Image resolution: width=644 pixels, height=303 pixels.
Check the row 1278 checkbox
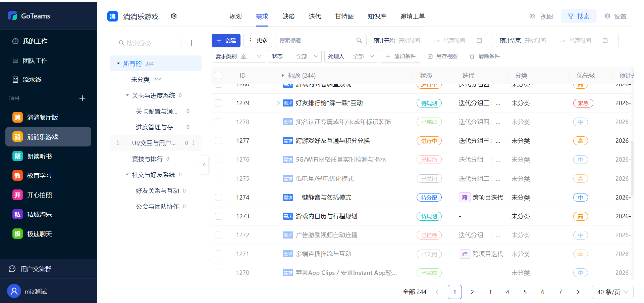[219, 122]
